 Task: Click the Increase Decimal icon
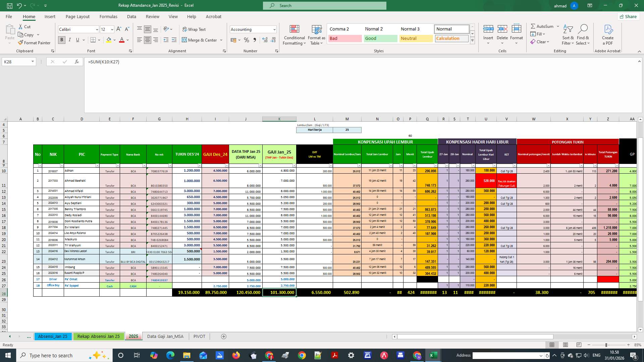[x=265, y=40]
